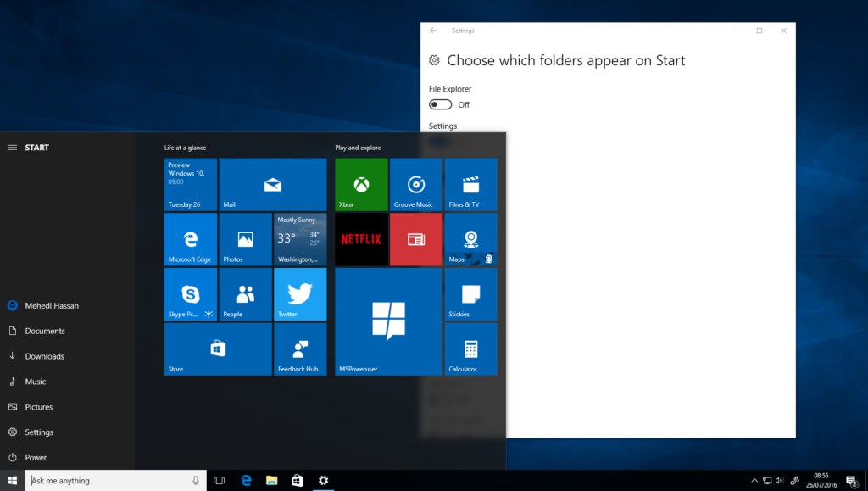Open the Calendar tile showing Tuesday 26
The image size is (868, 491).
[x=191, y=184]
